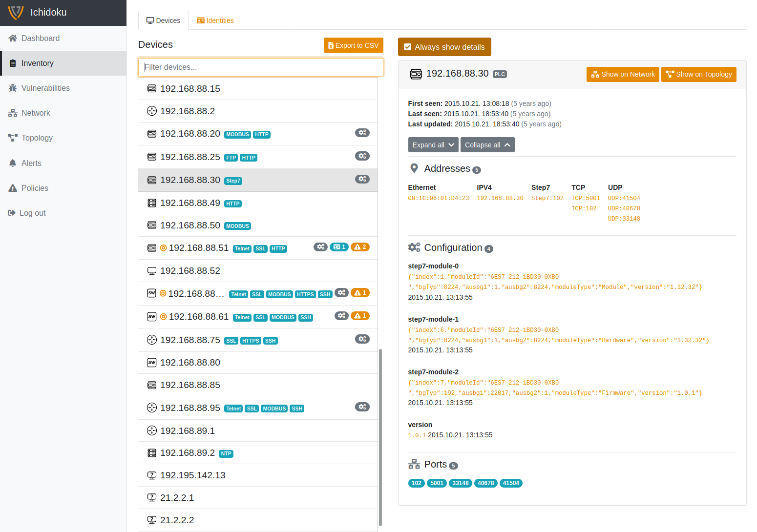Click the UDP:33148 address entry
The image size is (757, 532).
point(624,219)
